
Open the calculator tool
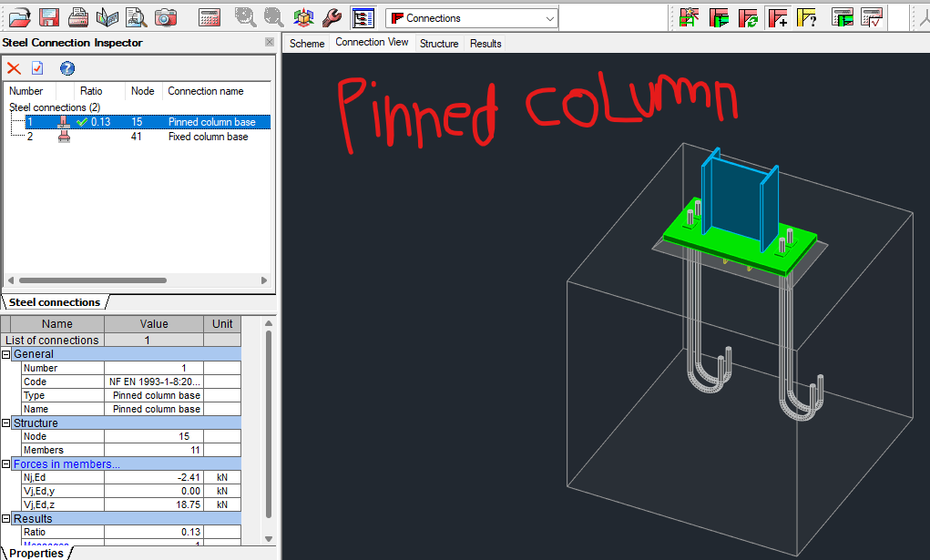208,15
